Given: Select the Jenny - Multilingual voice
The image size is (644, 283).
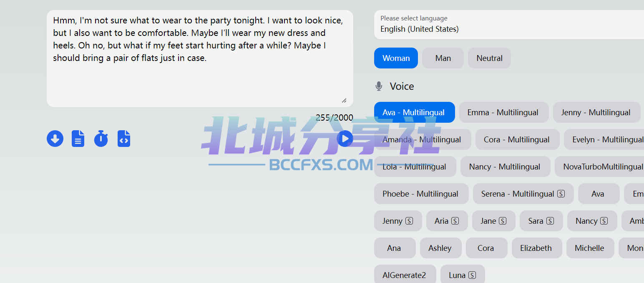Looking at the screenshot, I should [596, 112].
